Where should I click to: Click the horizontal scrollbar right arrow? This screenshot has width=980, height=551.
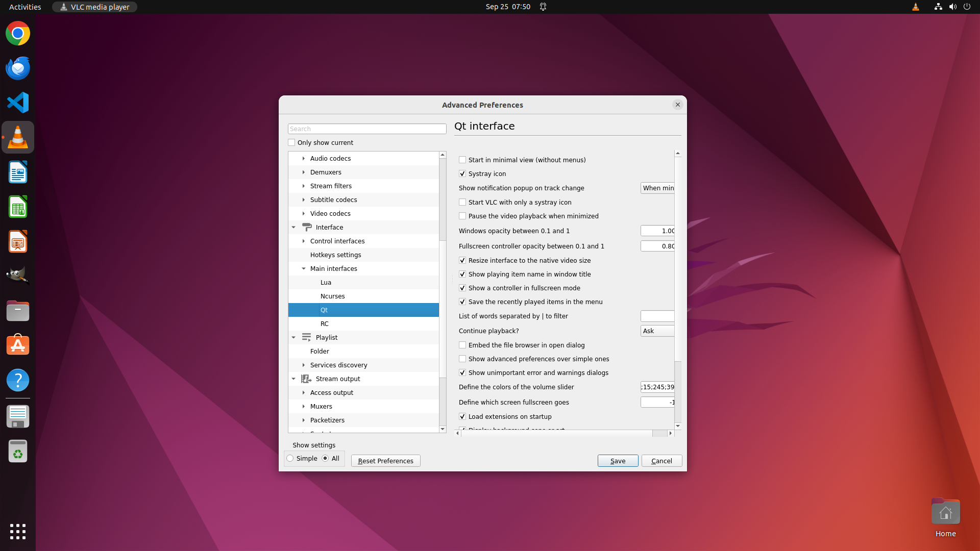pos(671,433)
